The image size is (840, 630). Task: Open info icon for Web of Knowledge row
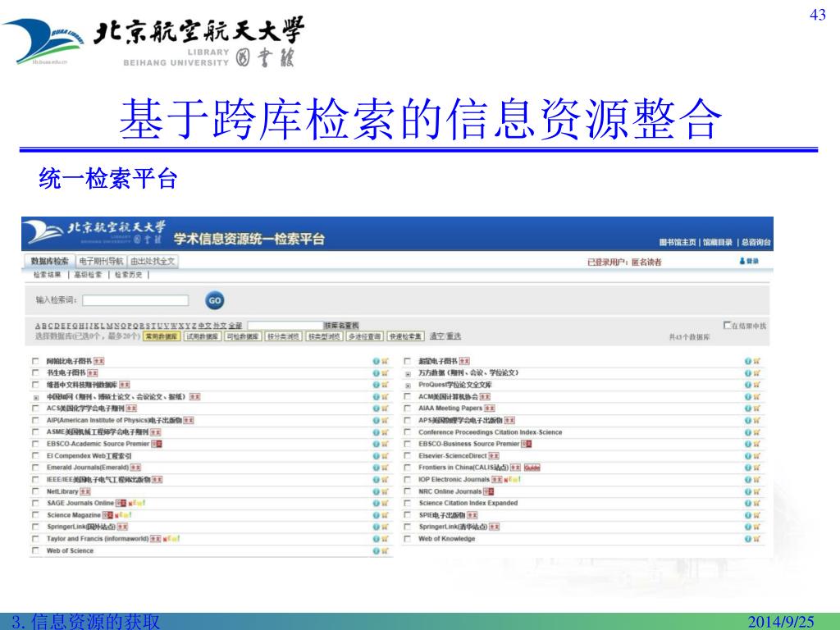coord(748,539)
